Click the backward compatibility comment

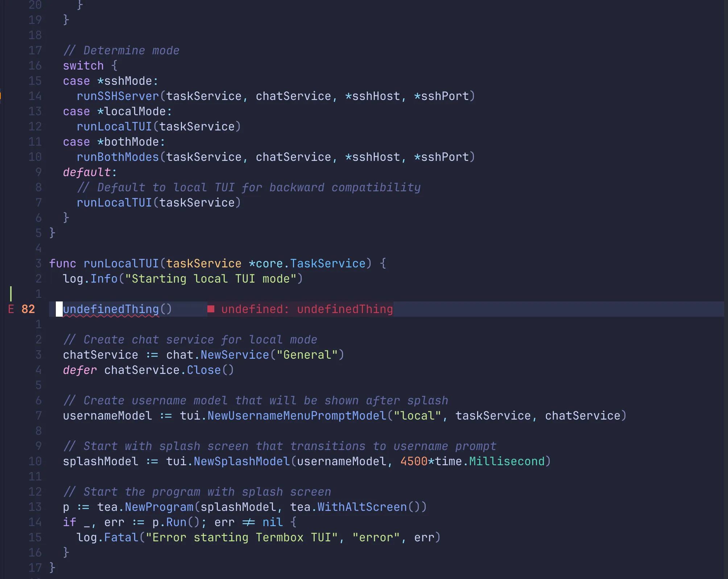[249, 187]
